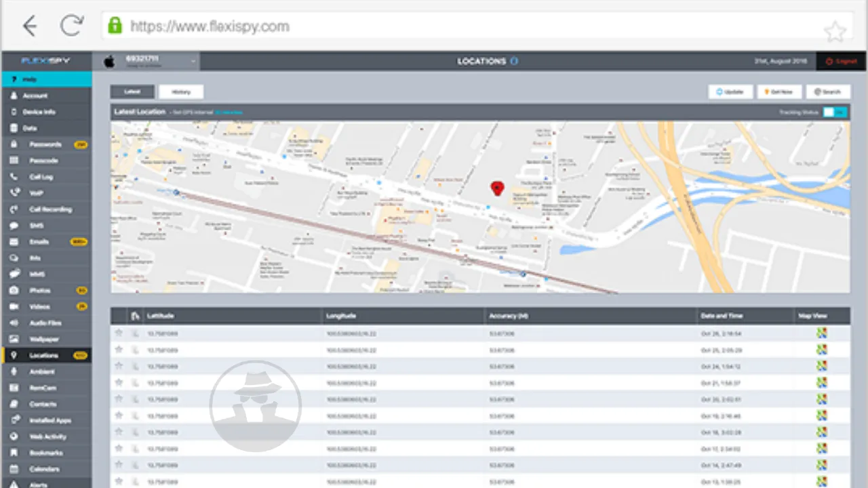Click the Ambient microphone icon
This screenshot has width=868, height=488.
coord(14,371)
